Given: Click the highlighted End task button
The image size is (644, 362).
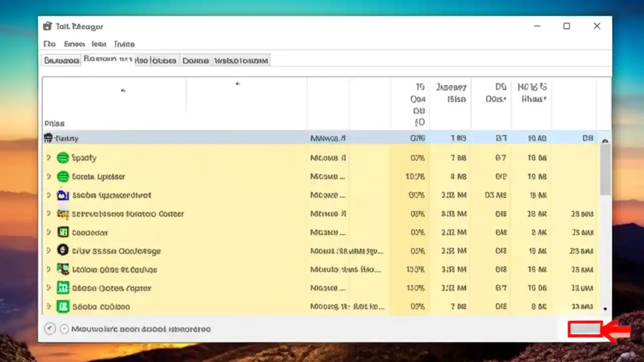Looking at the screenshot, I should [585, 329].
